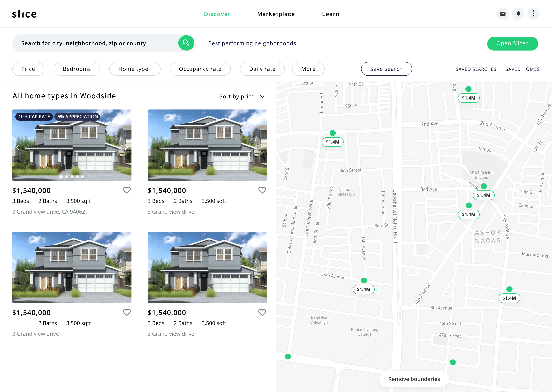Open notifications bell icon

click(518, 14)
